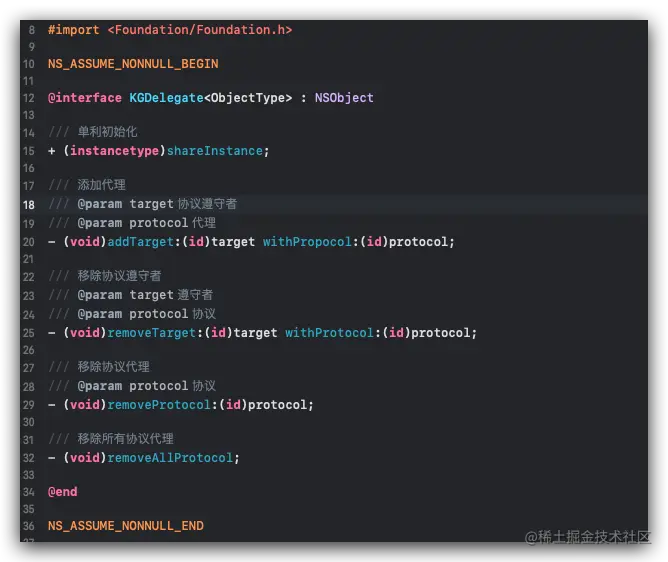
Task: Select NS_ASSUME_NONNULL_BEGIN macro text
Action: coord(133,64)
